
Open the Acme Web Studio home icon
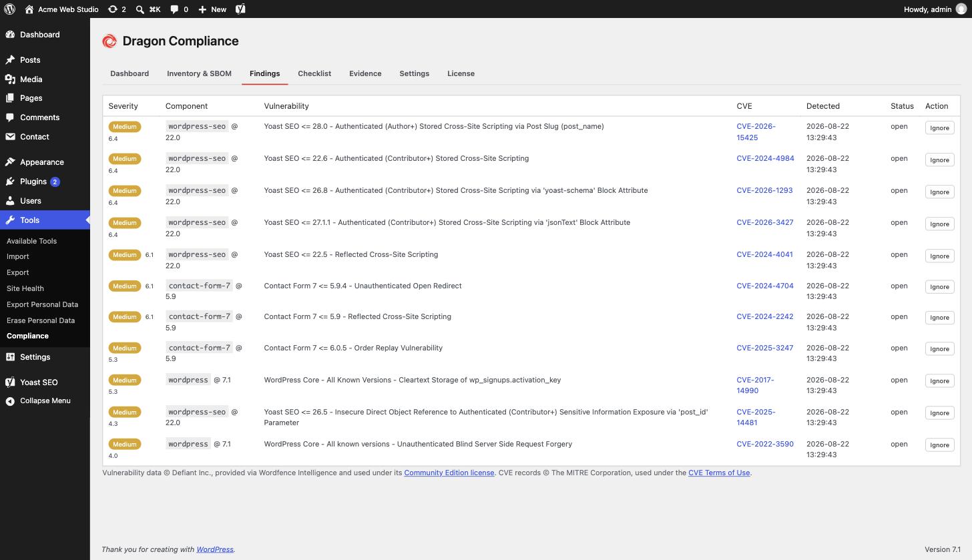click(x=29, y=9)
